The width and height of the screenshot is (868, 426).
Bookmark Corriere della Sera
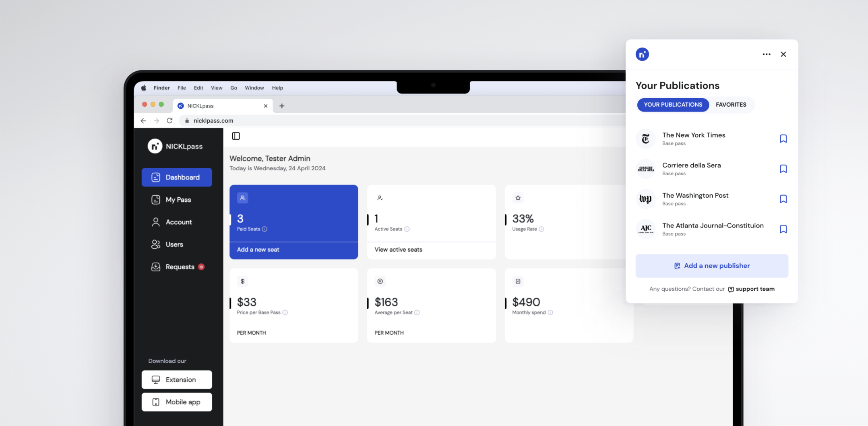point(783,169)
